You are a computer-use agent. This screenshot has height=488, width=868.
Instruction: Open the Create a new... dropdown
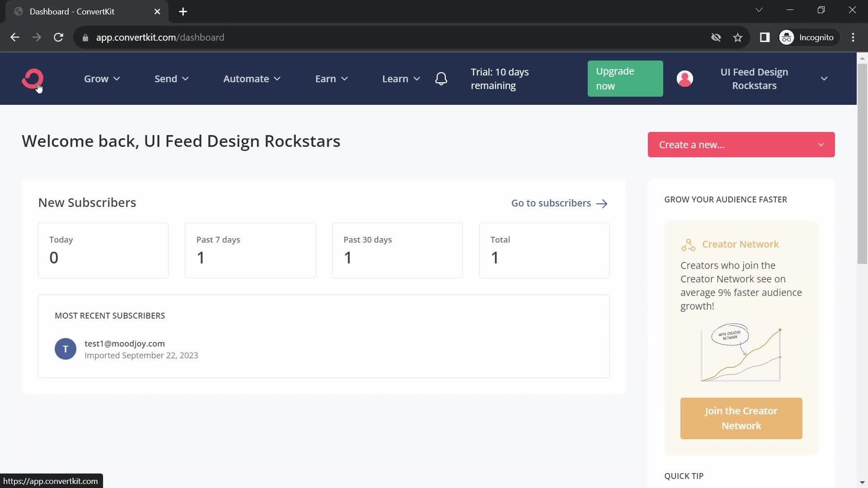click(x=741, y=145)
